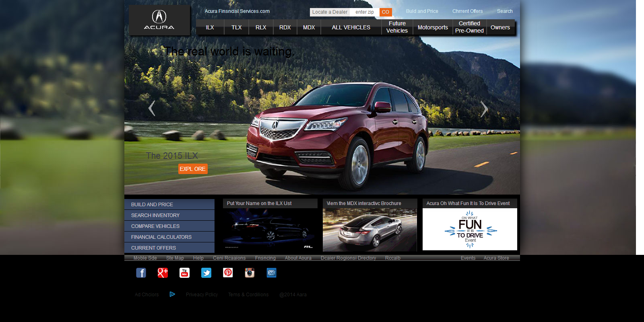
Task: Open the Dealer Regional Directory footer link
Action: tap(349, 258)
